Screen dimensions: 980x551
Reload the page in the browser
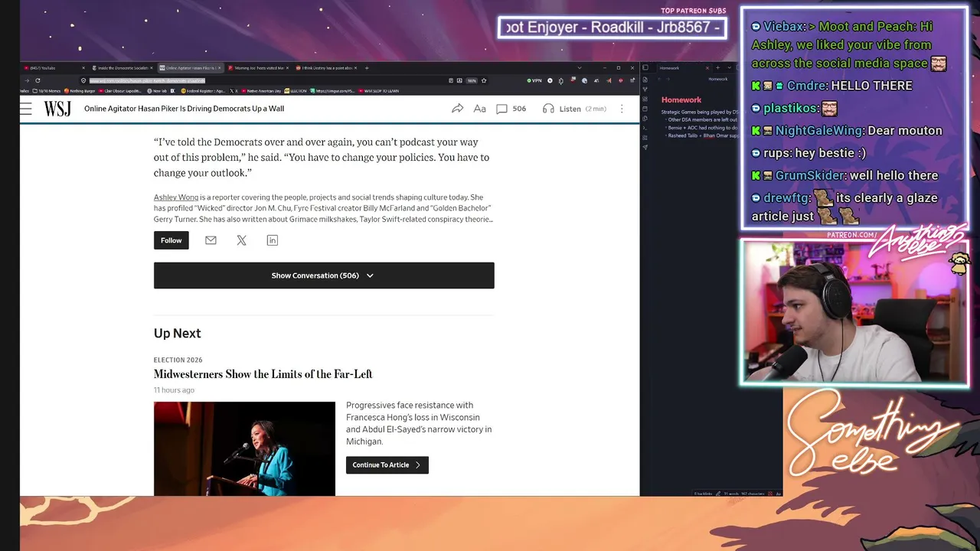click(x=38, y=80)
